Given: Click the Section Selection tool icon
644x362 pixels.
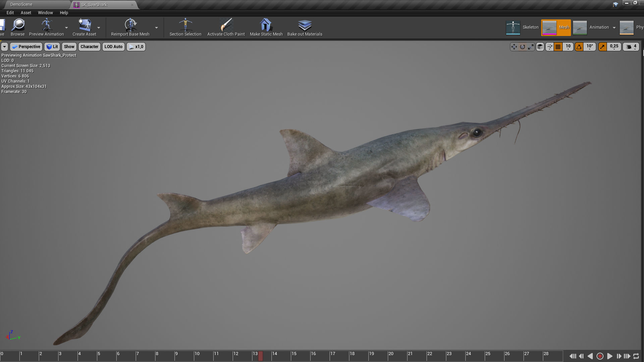Looking at the screenshot, I should pyautogui.click(x=185, y=25).
